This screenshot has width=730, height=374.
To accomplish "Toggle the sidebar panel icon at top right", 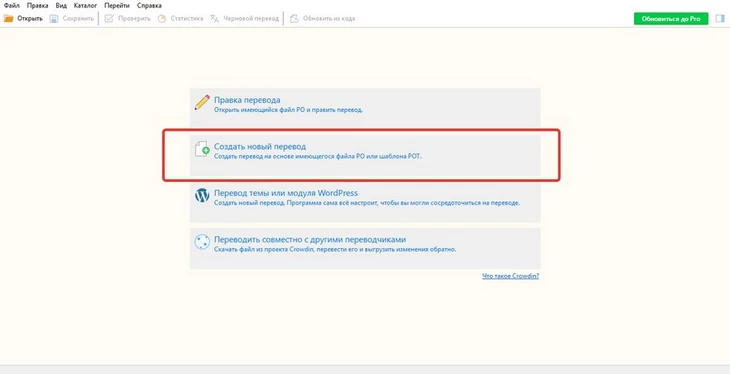I will 720,19.
